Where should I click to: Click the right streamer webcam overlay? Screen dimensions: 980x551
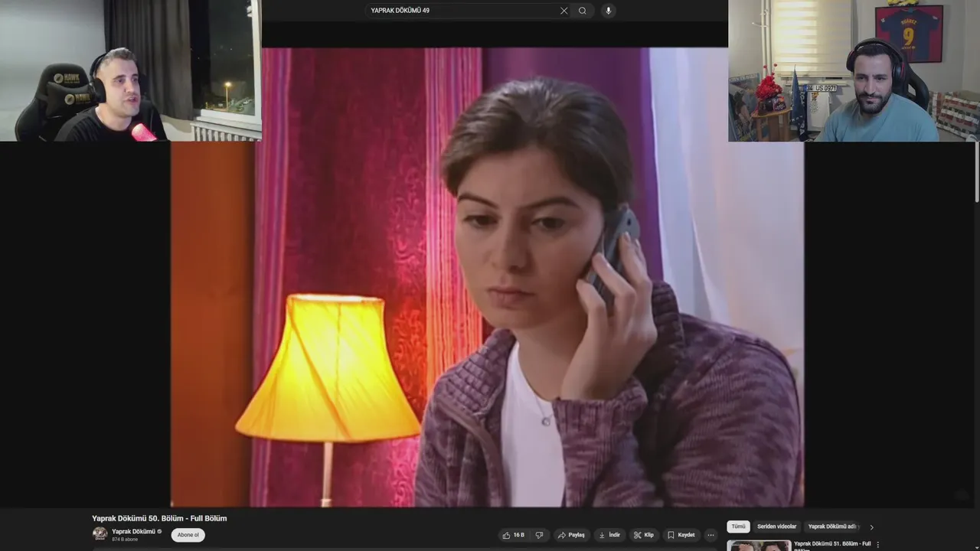854,70
